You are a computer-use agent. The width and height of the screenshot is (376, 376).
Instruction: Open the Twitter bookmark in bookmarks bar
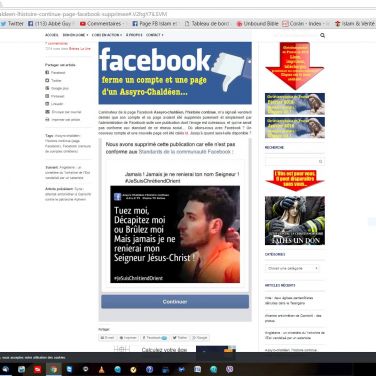12,24
